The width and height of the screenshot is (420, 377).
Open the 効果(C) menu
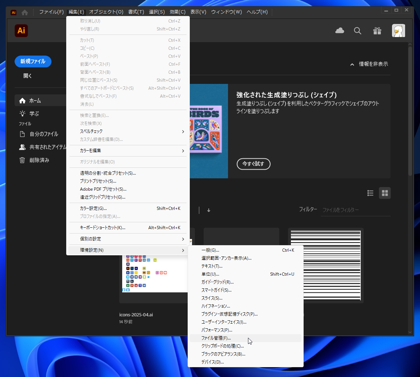pyautogui.click(x=177, y=12)
